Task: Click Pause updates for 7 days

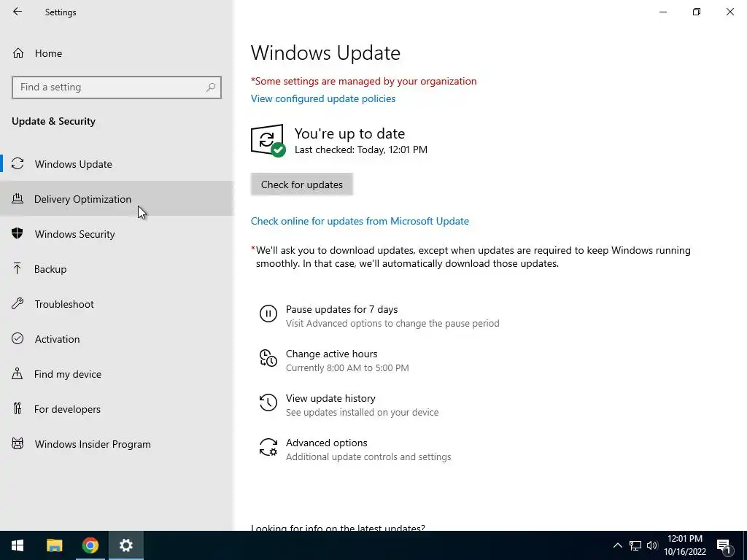Action: (341, 309)
